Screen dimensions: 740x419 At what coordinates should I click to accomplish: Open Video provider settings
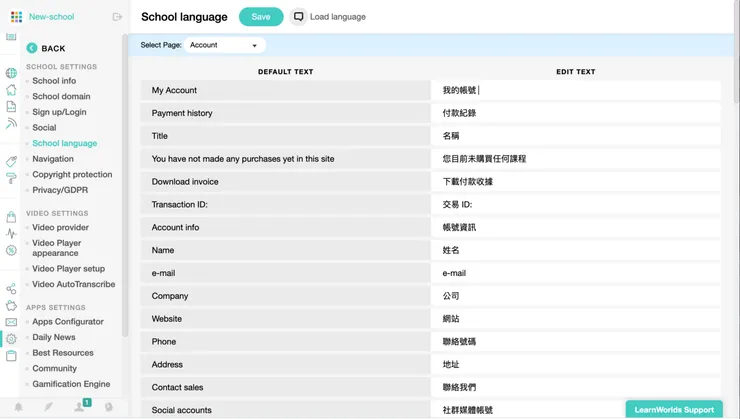pyautogui.click(x=60, y=227)
